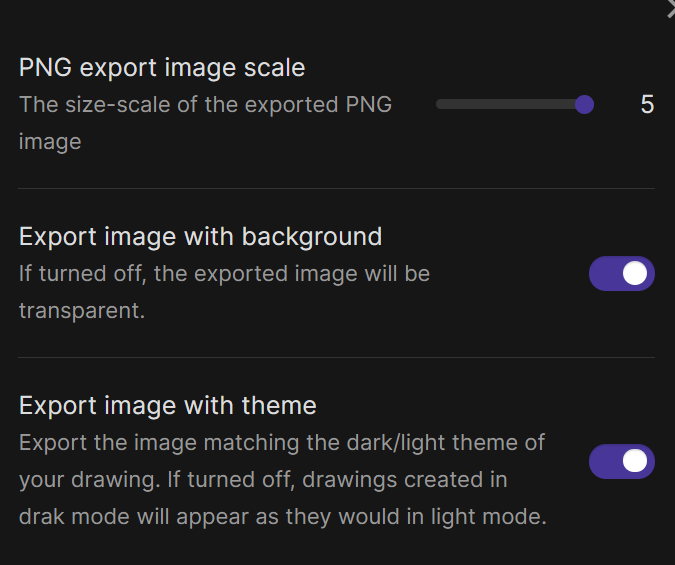Click the left end of the PNG scale slider track
This screenshot has width=675, height=565.
click(x=440, y=105)
